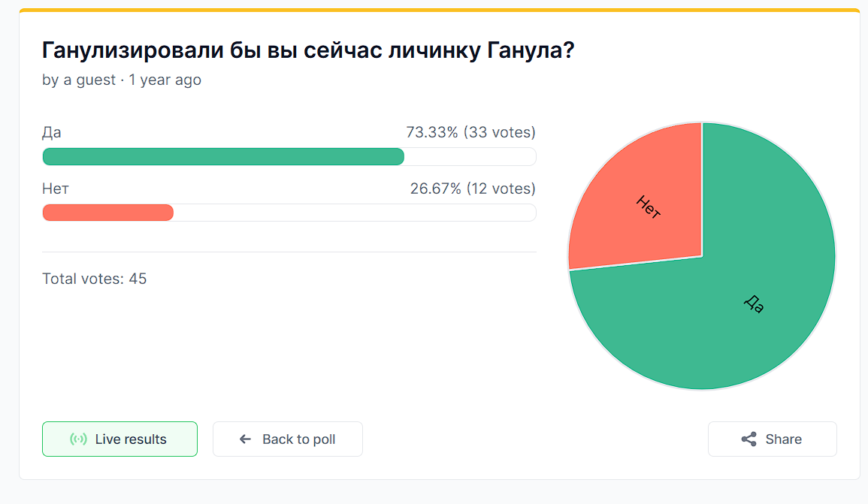Click the Share button
Image resolution: width=868 pixels, height=504 pixels.
click(773, 439)
